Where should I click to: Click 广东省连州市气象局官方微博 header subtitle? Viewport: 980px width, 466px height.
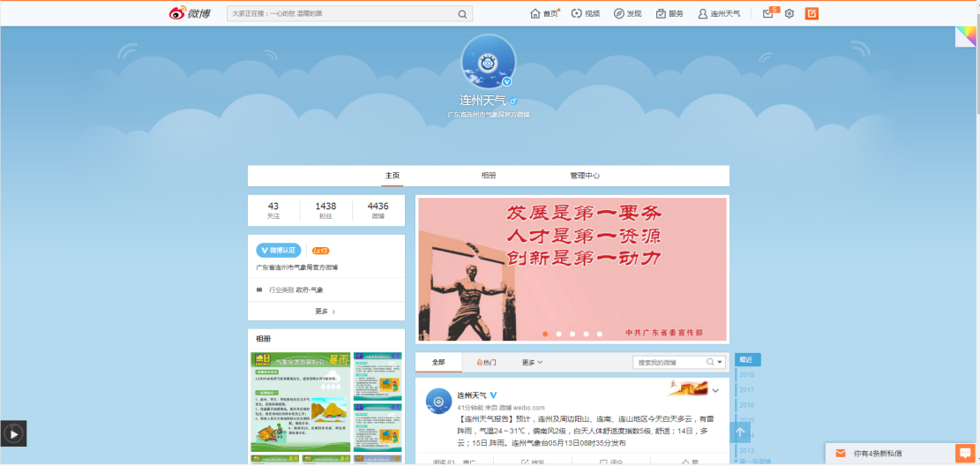[x=489, y=115]
